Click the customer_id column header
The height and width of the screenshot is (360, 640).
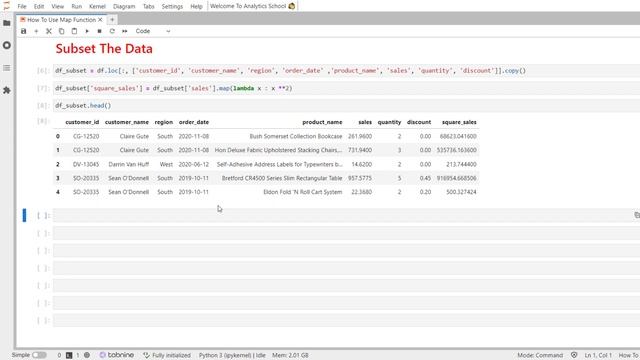click(x=82, y=122)
